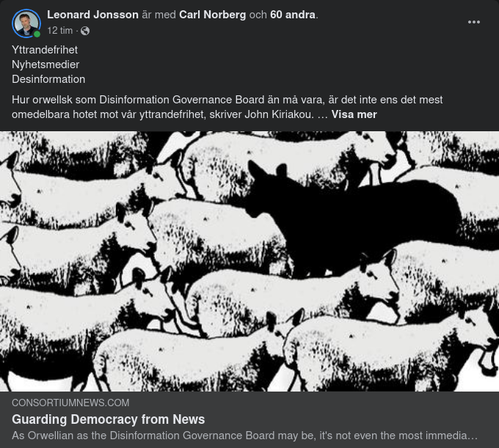The image size is (499, 448).
Task: Show the '60 andra' tagged people list
Action: [293, 15]
